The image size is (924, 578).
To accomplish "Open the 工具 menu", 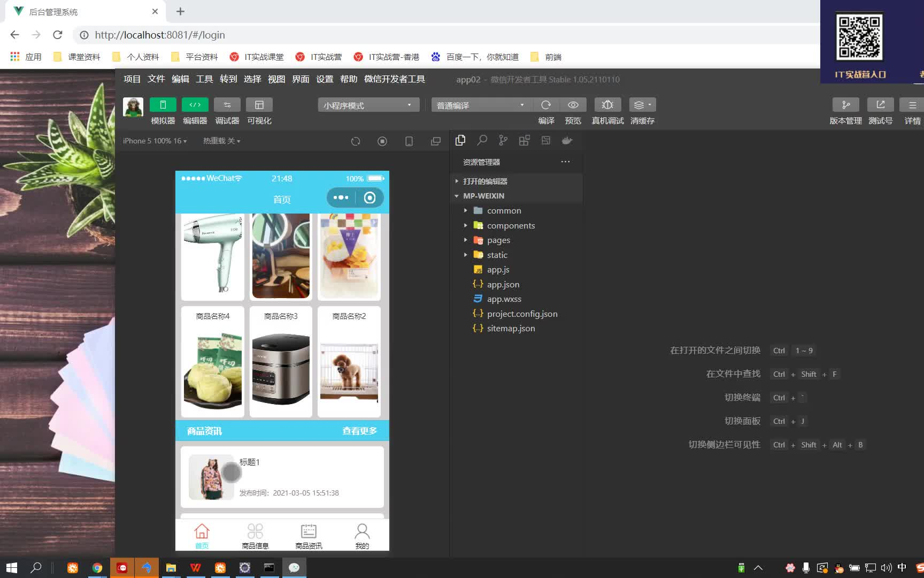I will point(204,79).
